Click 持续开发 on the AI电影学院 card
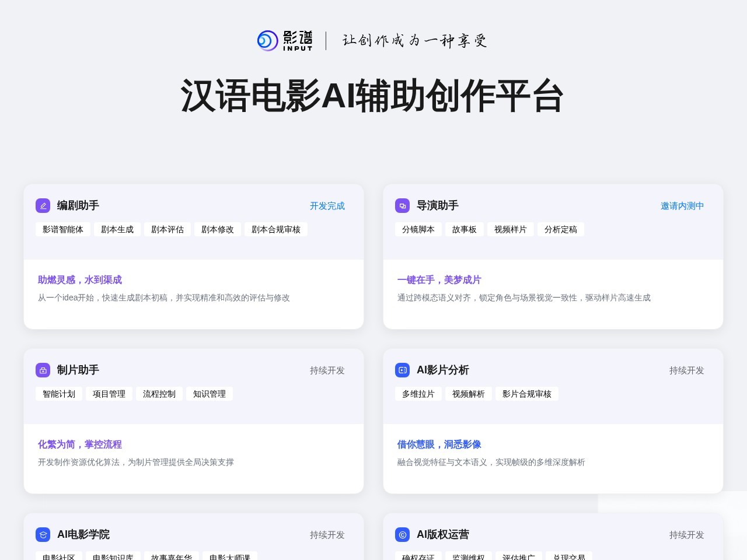Image resolution: width=747 pixels, height=560 pixels. point(327,535)
